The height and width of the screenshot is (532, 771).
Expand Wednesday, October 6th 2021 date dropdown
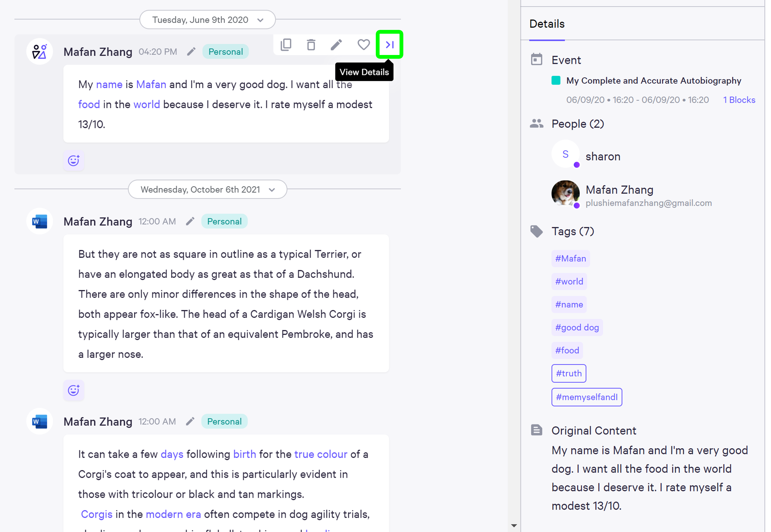[272, 190]
